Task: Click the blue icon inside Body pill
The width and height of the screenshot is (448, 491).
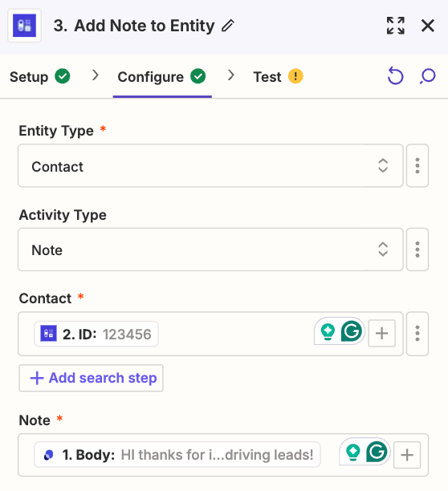Action: [x=48, y=455]
